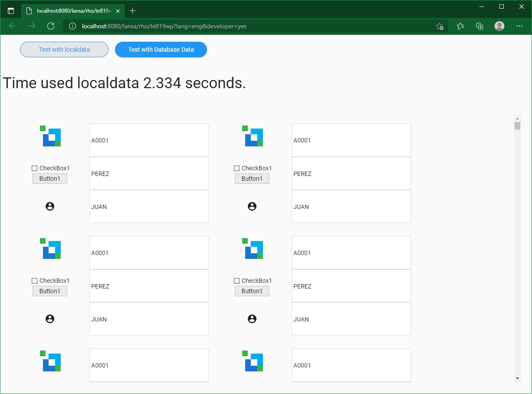This screenshot has height=394, width=532.
Task: Open the Settings and more ellipsis menu
Action: (x=519, y=26)
